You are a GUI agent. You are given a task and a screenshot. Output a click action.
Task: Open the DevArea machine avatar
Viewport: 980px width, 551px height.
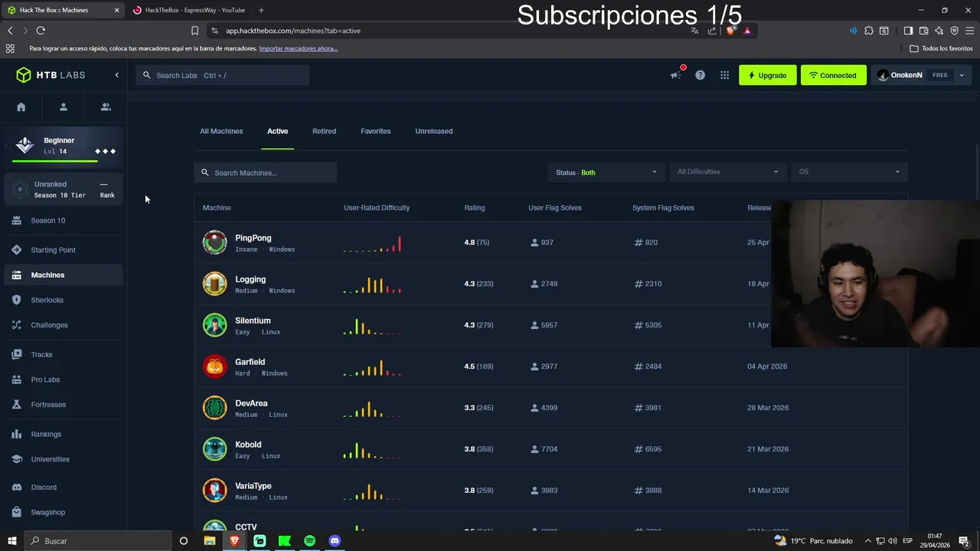(214, 408)
